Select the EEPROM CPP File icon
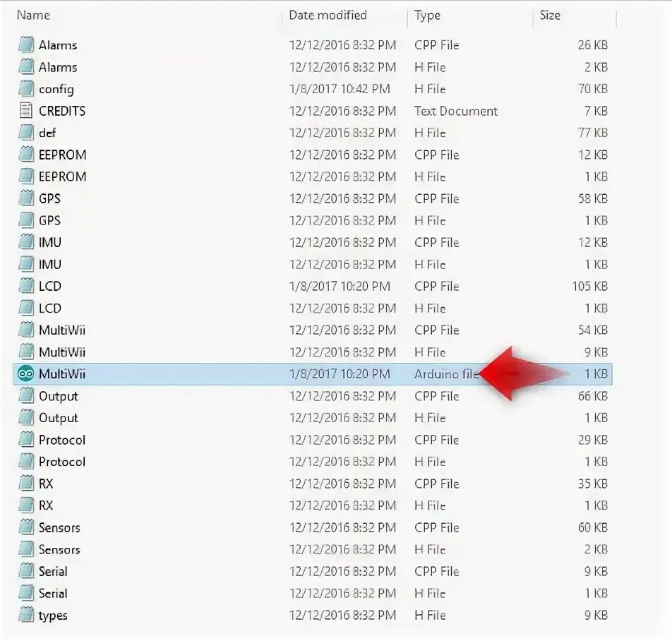 point(26,155)
